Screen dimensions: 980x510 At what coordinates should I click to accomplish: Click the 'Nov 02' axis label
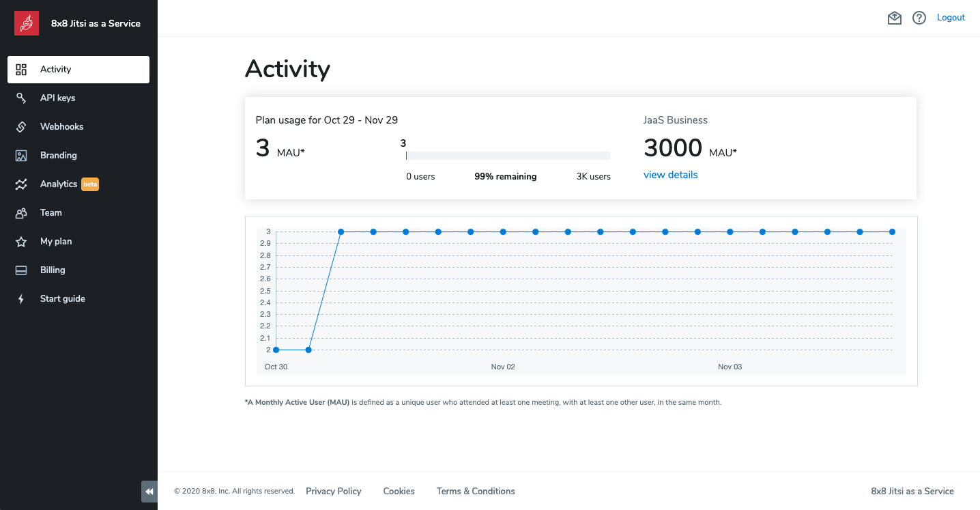coord(503,367)
